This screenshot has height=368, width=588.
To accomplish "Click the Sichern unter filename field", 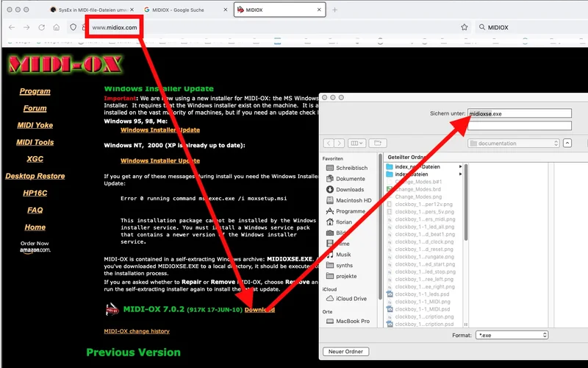I will click(x=520, y=113).
